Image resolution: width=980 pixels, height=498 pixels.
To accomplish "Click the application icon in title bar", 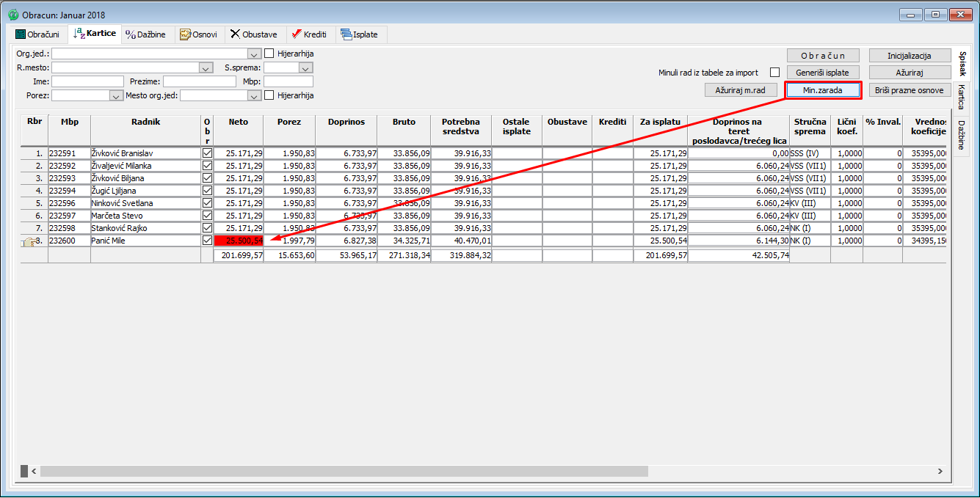I will [12, 15].
